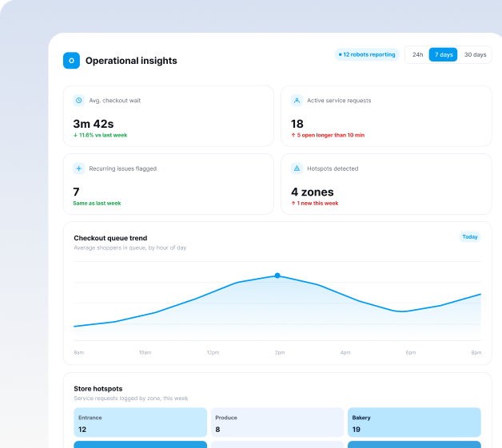Click Average shoppers in queue subtitle
This screenshot has height=448, width=502.
130,248
